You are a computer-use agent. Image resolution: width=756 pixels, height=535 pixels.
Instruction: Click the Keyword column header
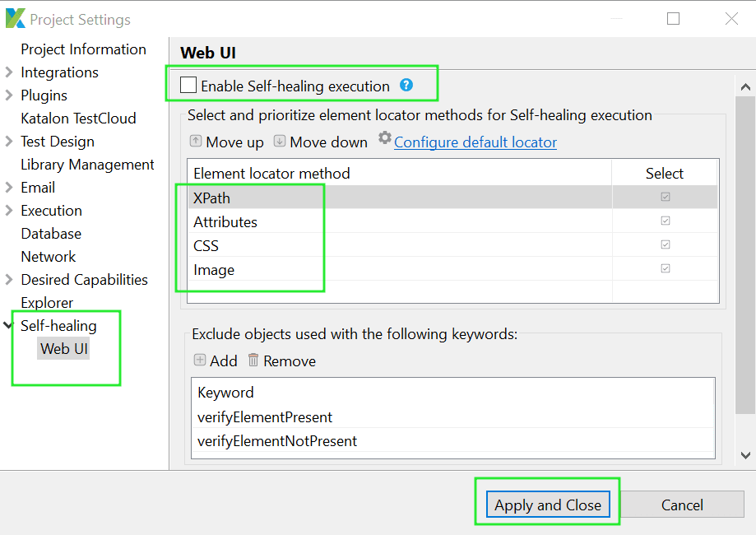pos(452,392)
